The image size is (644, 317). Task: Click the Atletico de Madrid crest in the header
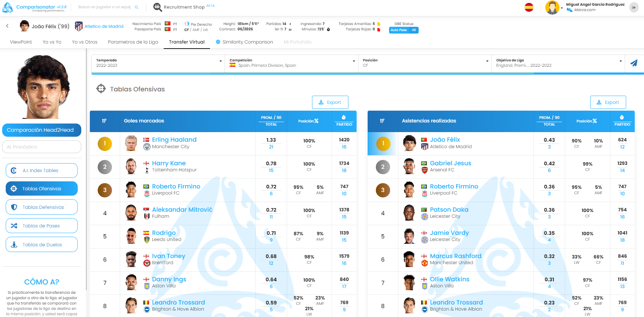pyautogui.click(x=78, y=26)
